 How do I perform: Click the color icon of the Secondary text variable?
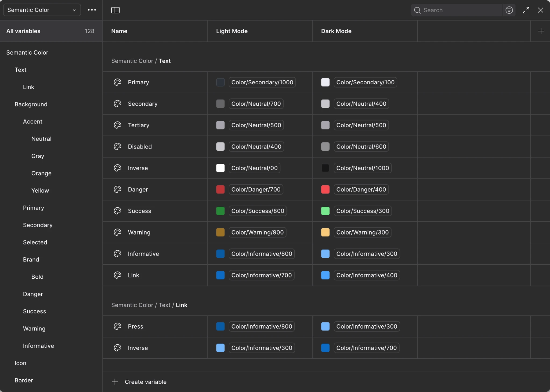tap(117, 104)
